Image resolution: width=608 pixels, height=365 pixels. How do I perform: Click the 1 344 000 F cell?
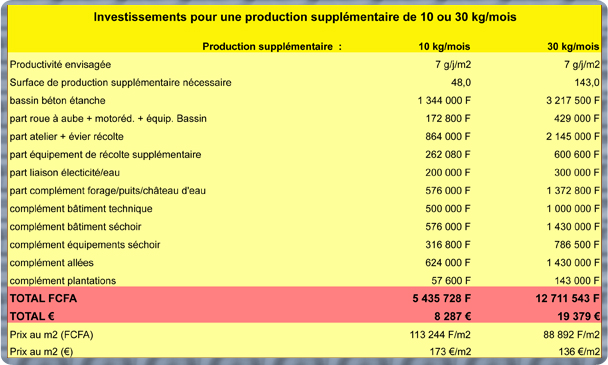[444, 100]
